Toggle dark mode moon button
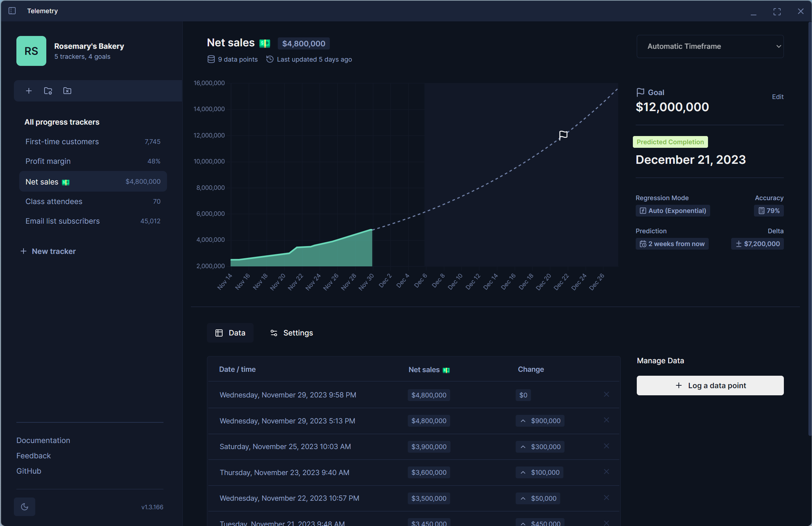Image resolution: width=812 pixels, height=526 pixels. coord(25,506)
